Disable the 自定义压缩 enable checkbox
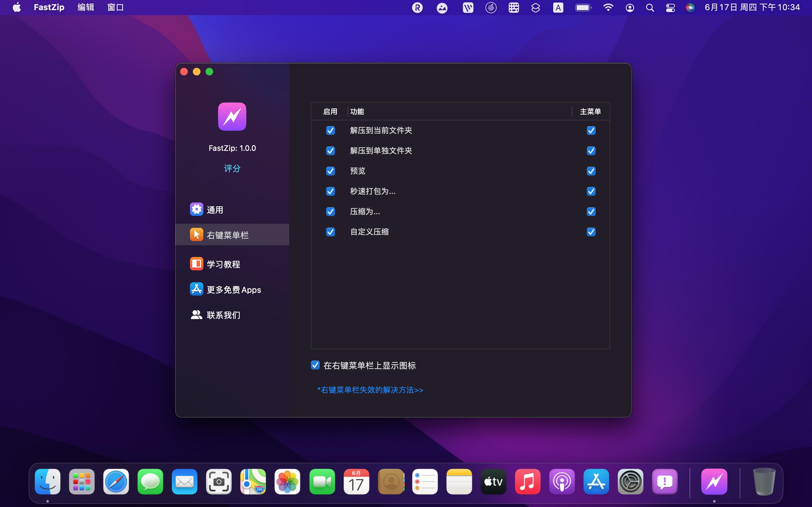The image size is (812, 507). click(330, 232)
